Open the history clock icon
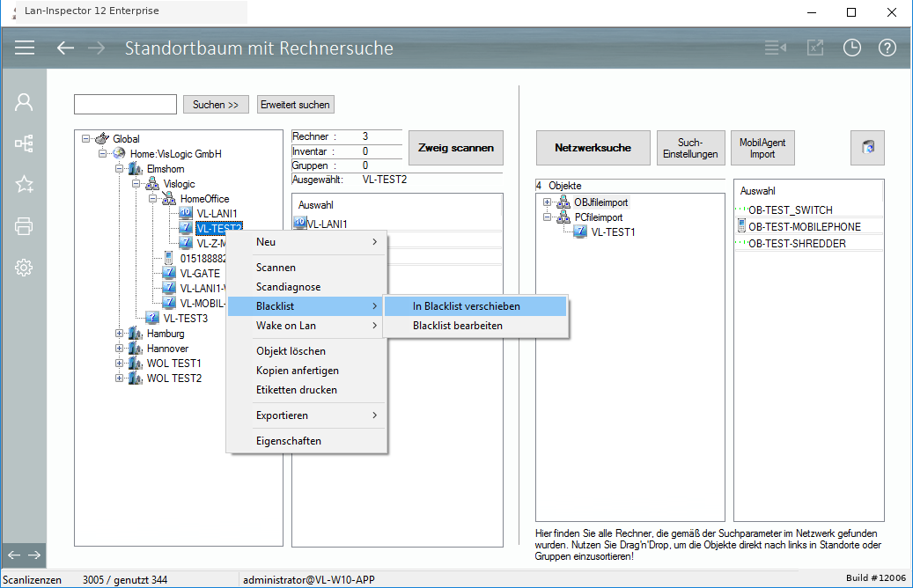The image size is (913, 588). click(852, 48)
